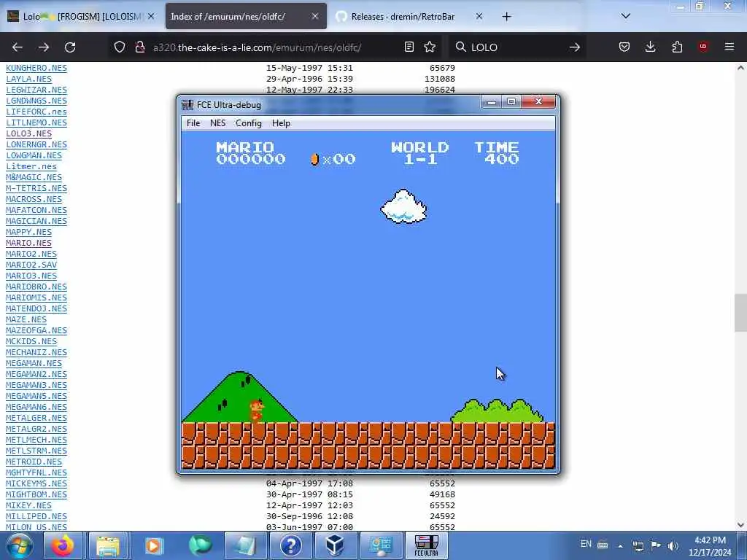747x560 pixels.
Task: Click the control panel taskbar icon
Action: click(x=381, y=545)
